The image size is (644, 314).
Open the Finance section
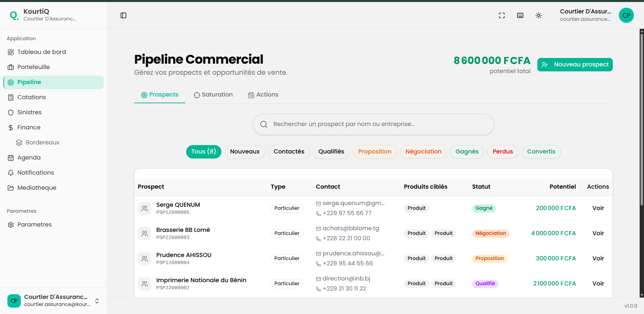pos(28,127)
